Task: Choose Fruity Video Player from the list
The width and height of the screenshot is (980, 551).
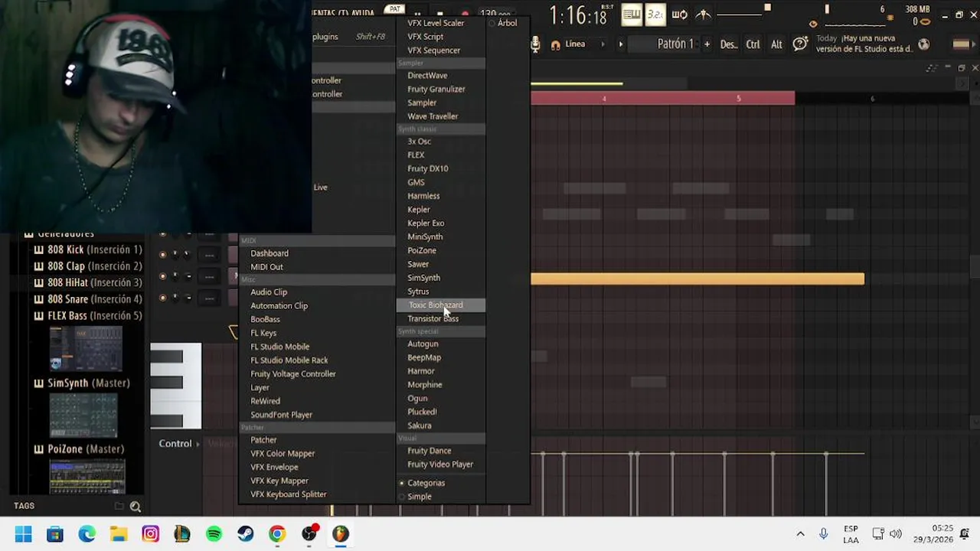Action: (x=440, y=465)
